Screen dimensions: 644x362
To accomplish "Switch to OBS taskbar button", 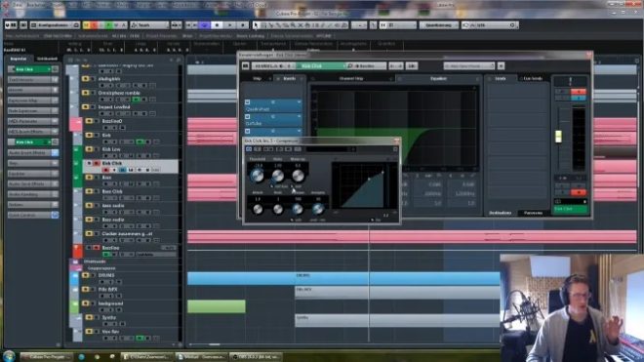I will 257,356.
